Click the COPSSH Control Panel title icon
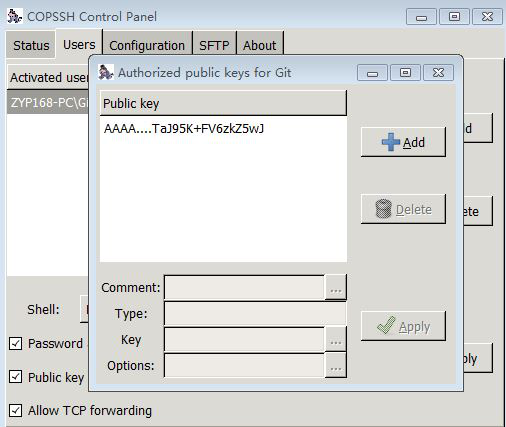The height and width of the screenshot is (427, 506). [15, 16]
